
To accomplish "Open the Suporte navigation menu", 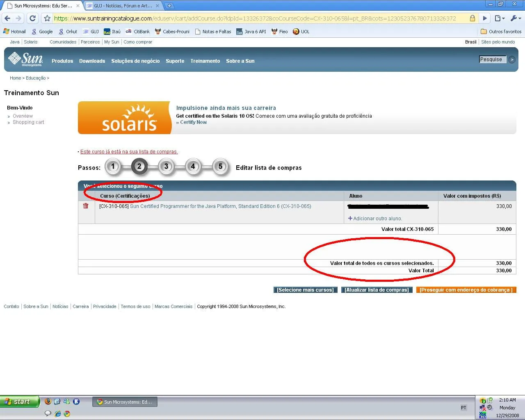I will pyautogui.click(x=175, y=61).
